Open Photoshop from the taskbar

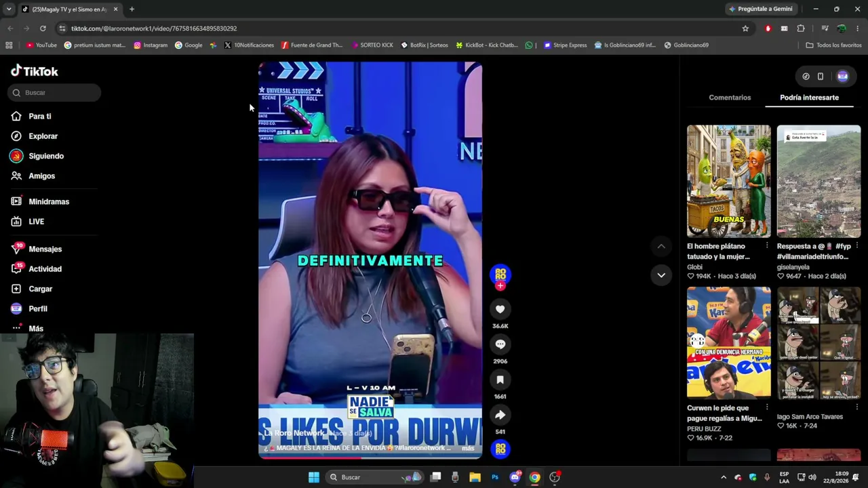(x=495, y=477)
